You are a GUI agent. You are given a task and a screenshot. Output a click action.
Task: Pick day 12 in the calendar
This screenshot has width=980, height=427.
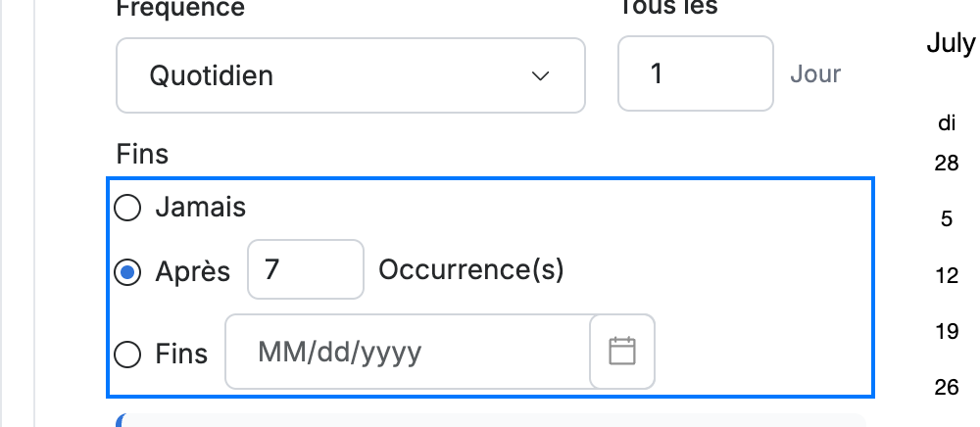947,275
